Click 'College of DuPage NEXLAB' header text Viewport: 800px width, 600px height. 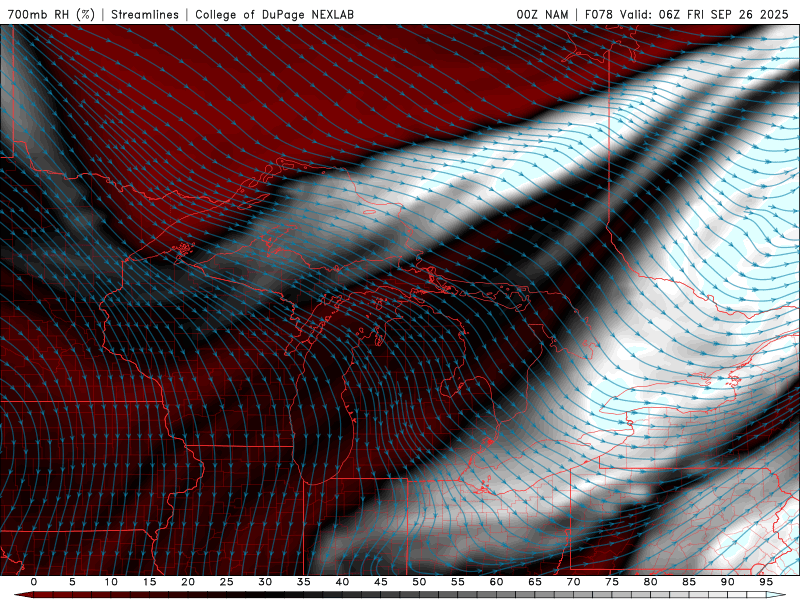[x=274, y=14]
